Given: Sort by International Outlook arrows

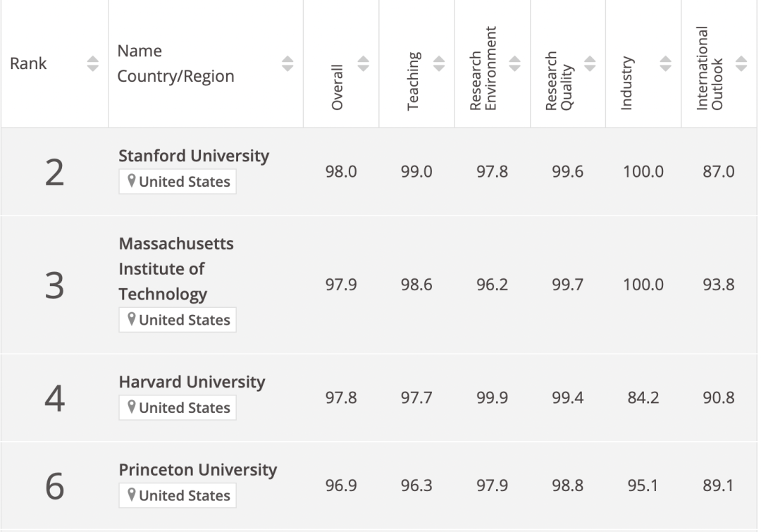Looking at the screenshot, I should coord(741,63).
